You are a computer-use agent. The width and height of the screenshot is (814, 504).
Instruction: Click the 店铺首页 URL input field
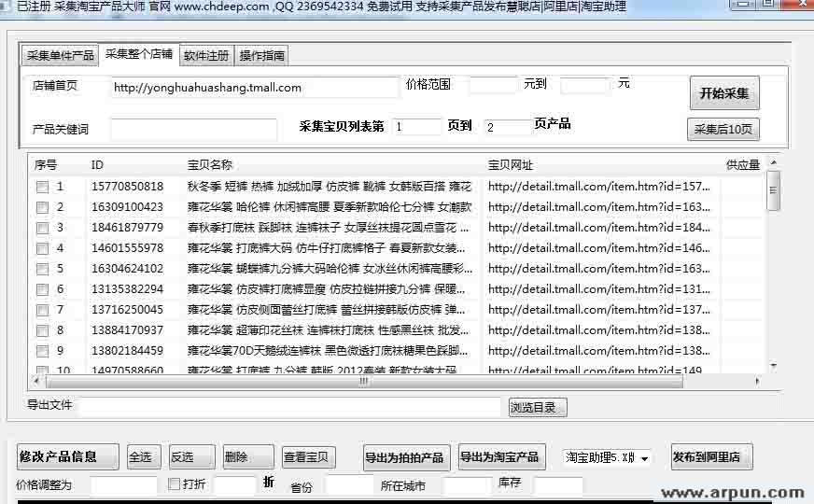(x=254, y=87)
